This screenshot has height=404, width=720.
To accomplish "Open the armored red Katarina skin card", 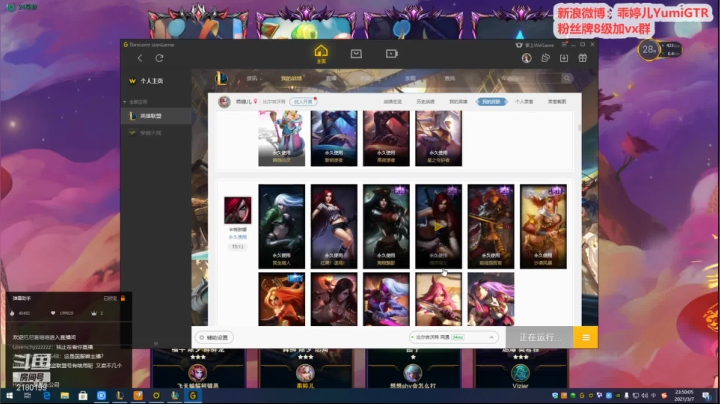I will 491,226.
